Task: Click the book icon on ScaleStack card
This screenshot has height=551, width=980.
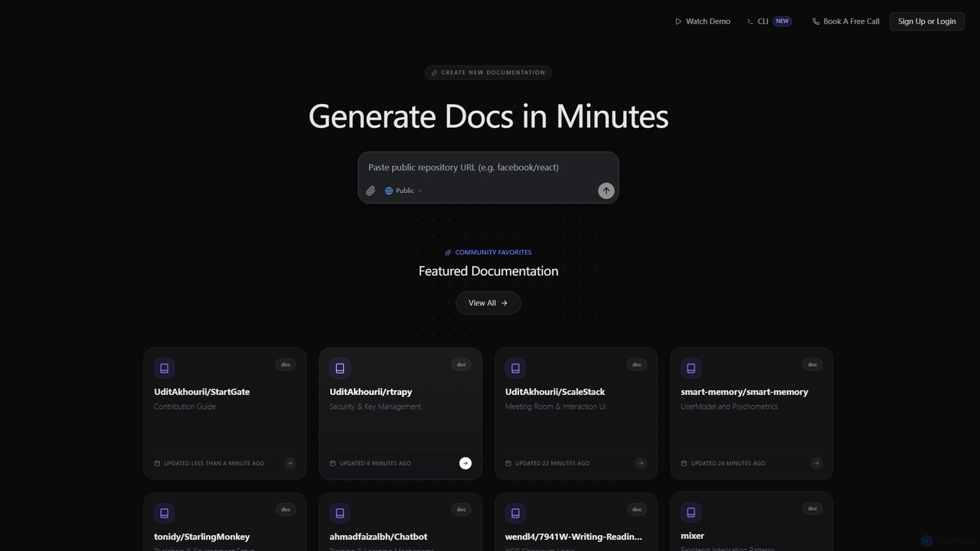Action: coord(515,368)
